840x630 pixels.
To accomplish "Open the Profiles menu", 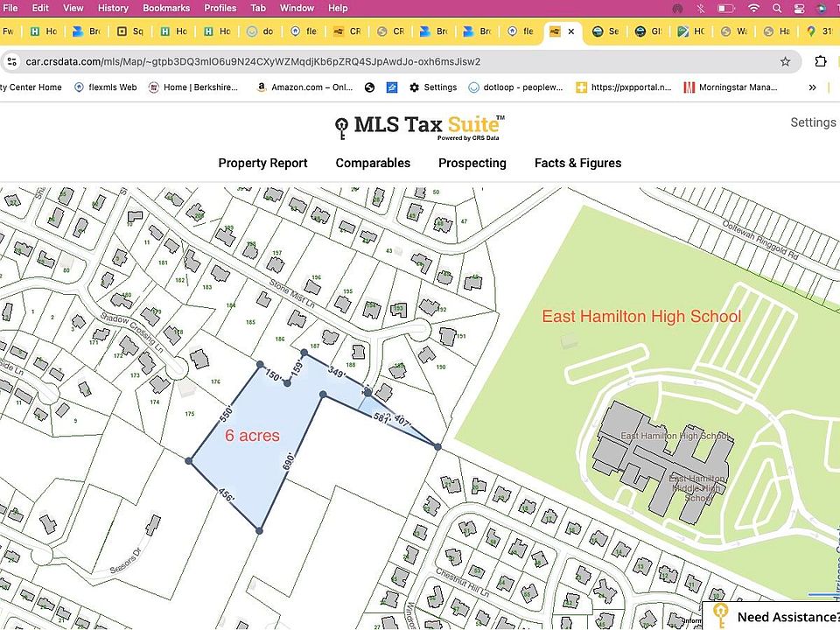I will pyautogui.click(x=220, y=8).
